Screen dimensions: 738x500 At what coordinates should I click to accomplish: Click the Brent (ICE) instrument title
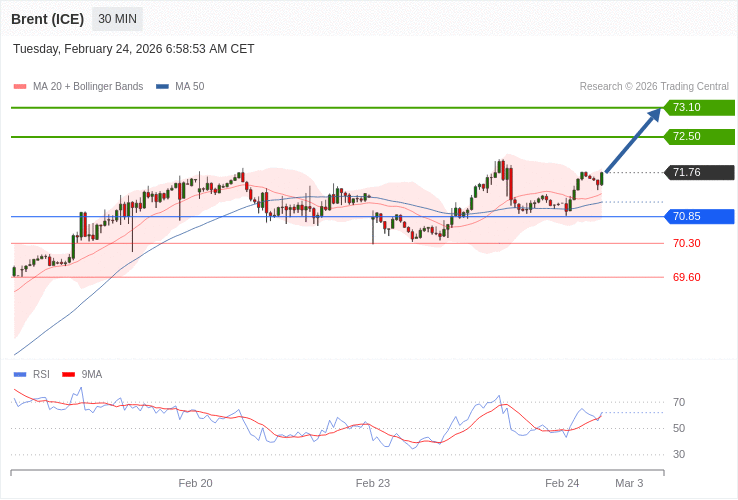click(47, 19)
